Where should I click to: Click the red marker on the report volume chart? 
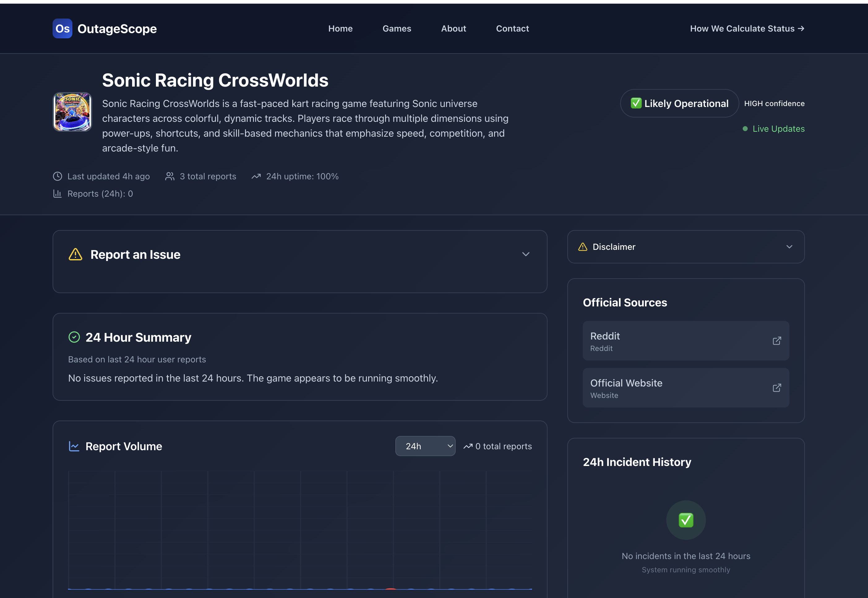pyautogui.click(x=391, y=589)
